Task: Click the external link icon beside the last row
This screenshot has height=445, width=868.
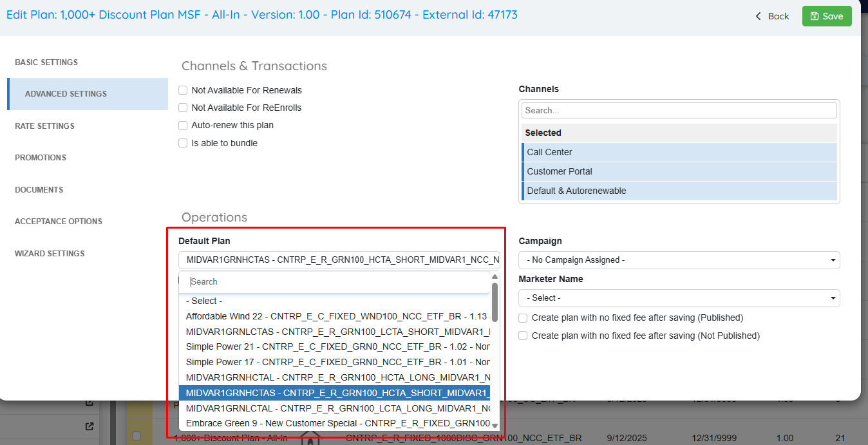Action: click(x=90, y=426)
